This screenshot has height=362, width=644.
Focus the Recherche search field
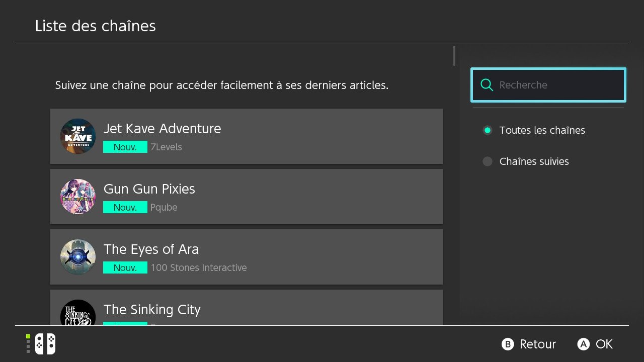pyautogui.click(x=548, y=85)
